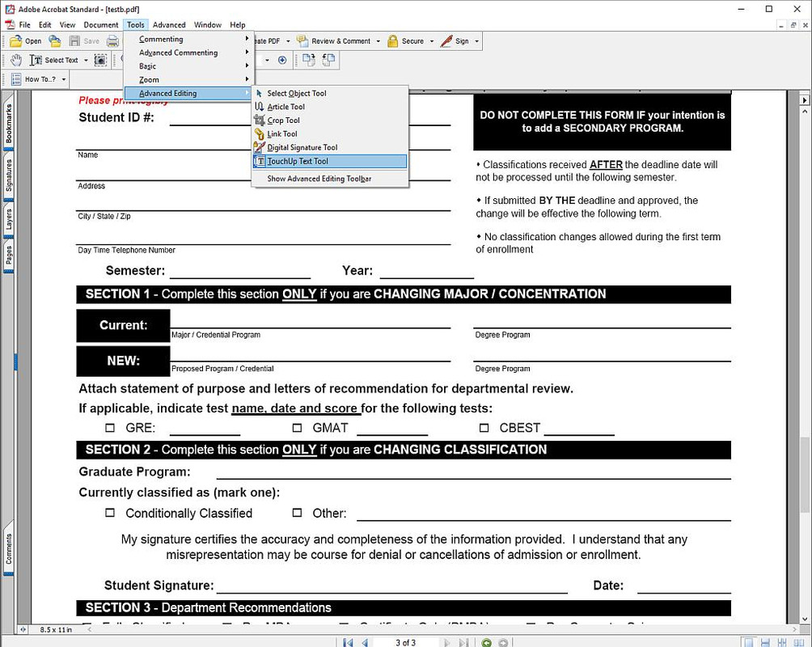The image size is (812, 647).
Task: Open the Advanced menu
Action: pyautogui.click(x=169, y=25)
